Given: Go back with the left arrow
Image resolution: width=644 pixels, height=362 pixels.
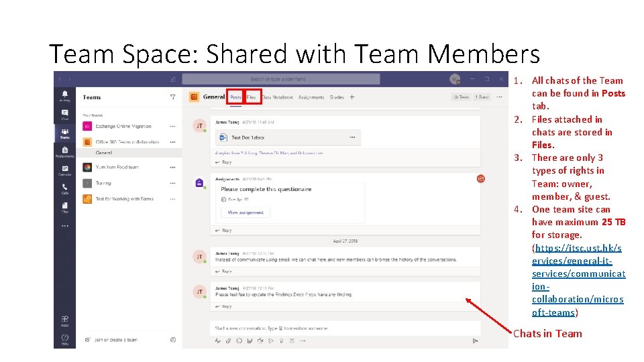Looking at the screenshot, I should (60, 79).
